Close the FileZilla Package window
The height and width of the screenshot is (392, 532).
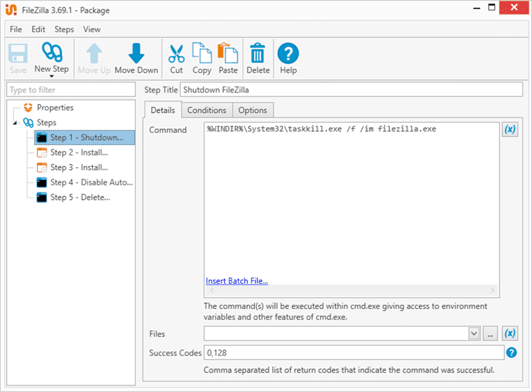point(514,7)
